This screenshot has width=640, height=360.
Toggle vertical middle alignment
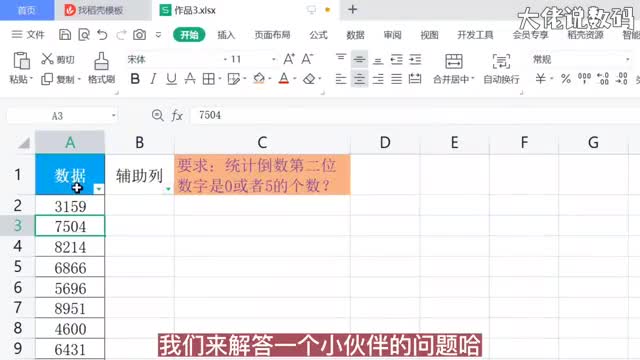click(359, 60)
